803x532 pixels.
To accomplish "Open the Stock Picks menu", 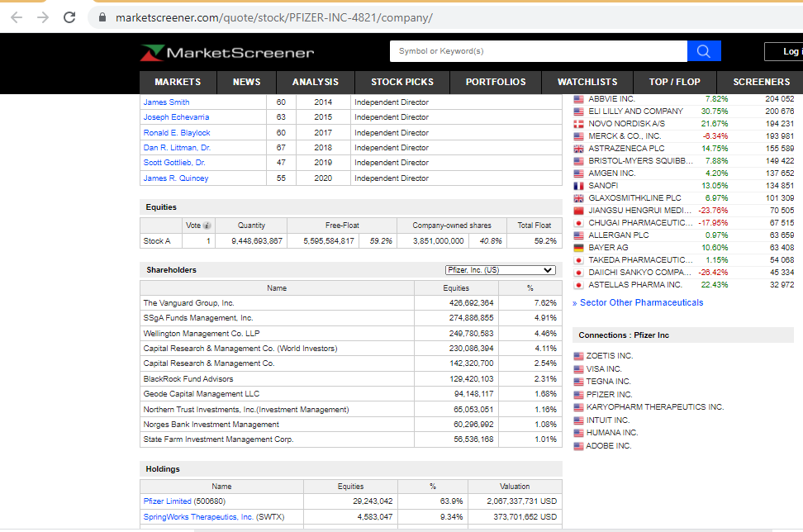I will (402, 82).
